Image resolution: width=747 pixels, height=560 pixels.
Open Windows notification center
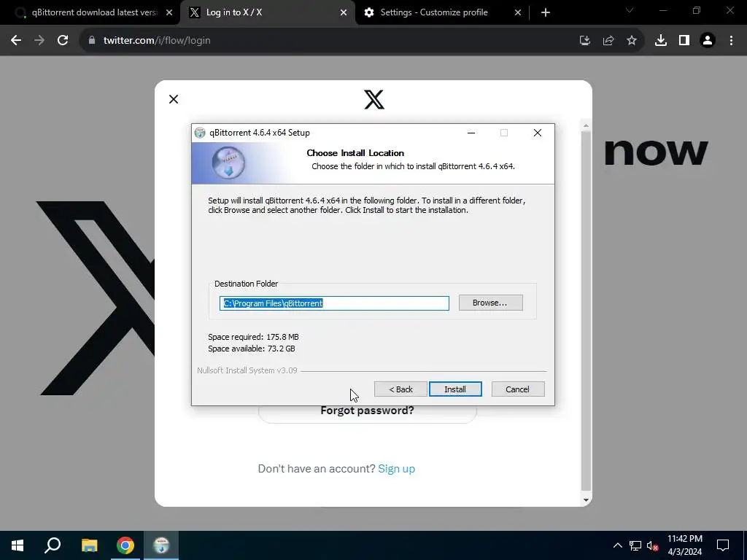pyautogui.click(x=723, y=545)
